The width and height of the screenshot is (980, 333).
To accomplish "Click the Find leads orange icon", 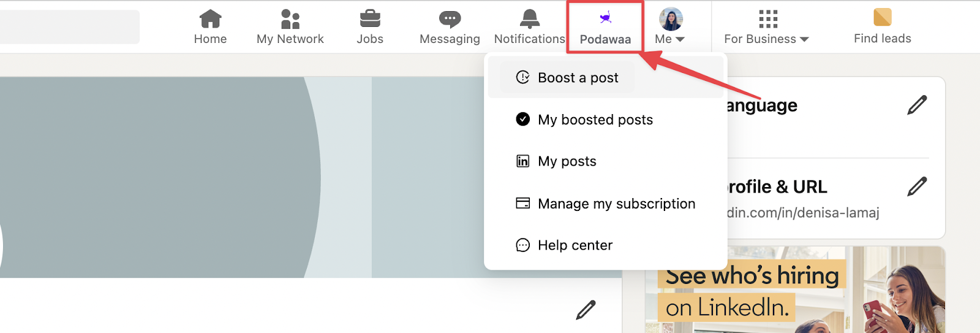I will pos(883,17).
